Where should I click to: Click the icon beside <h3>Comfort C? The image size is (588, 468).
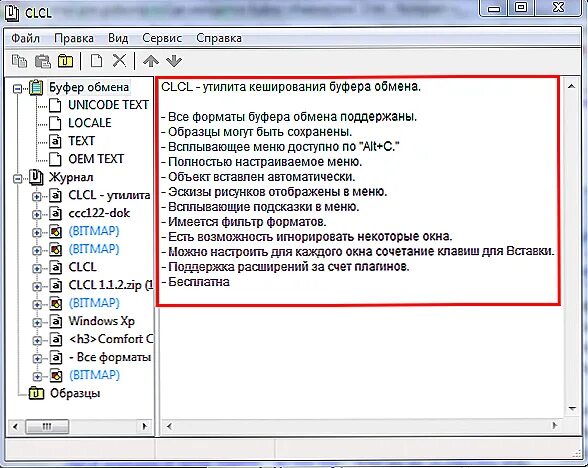pyautogui.click(x=56, y=339)
